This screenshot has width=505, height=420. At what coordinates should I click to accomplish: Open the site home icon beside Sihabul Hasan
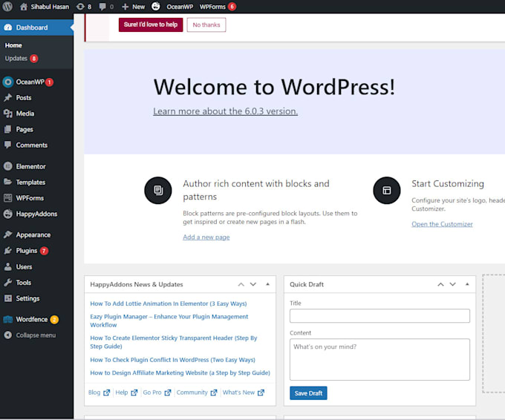point(24,7)
